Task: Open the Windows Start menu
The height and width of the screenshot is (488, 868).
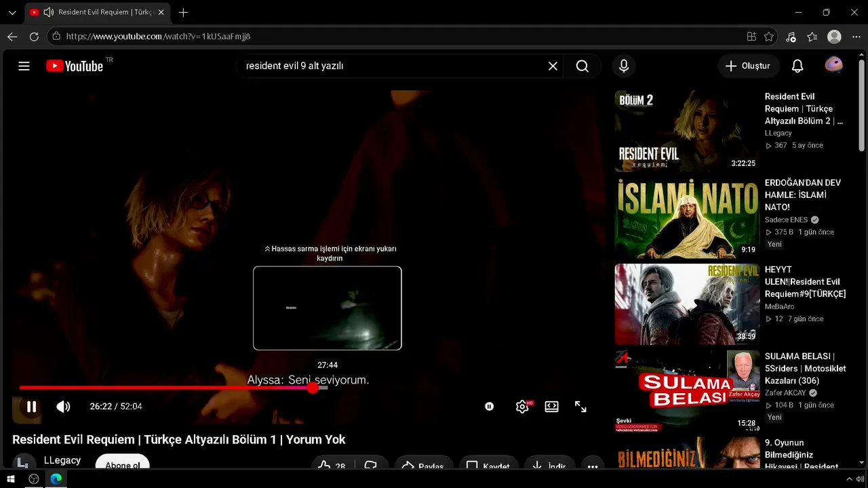Action: (x=12, y=479)
